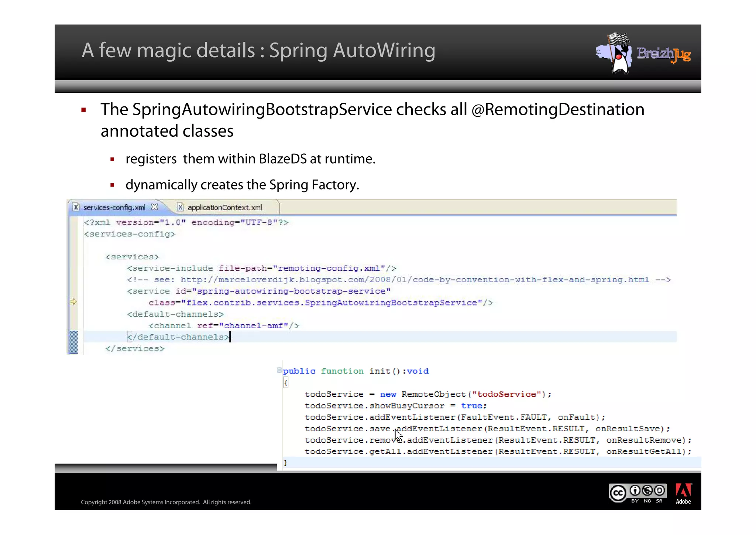Click bullet "dynamically creates the Spring Factory."

tap(242, 185)
